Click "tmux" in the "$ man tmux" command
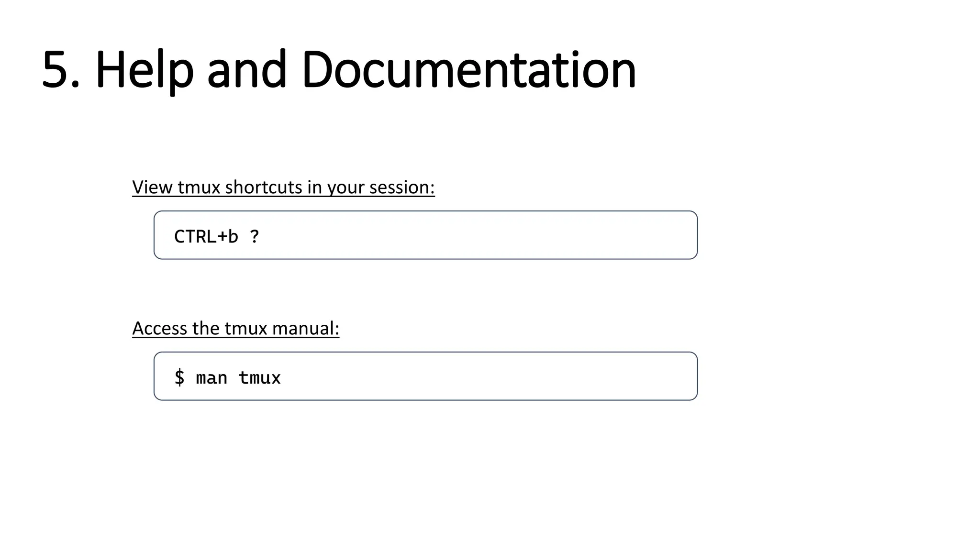This screenshot has width=980, height=551. 259,378
